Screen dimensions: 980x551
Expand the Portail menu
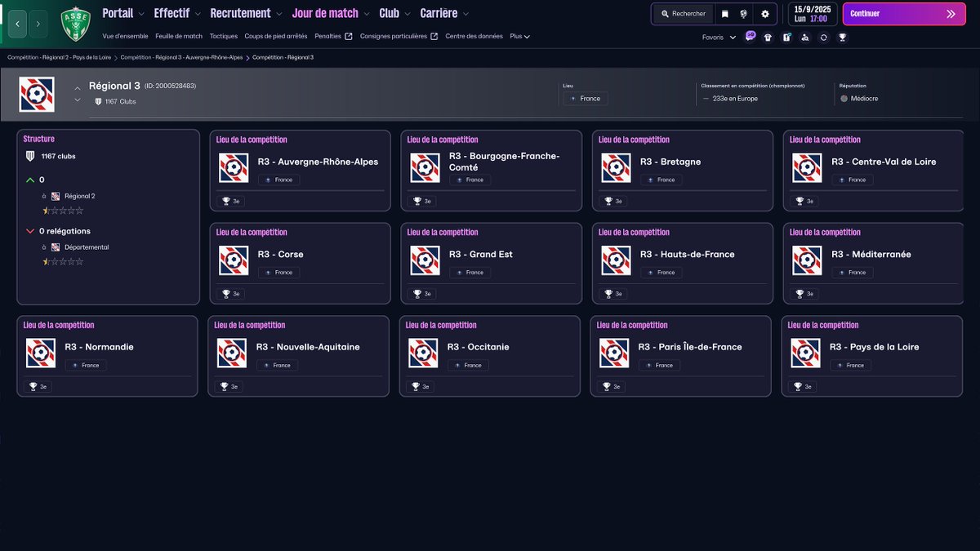tap(123, 13)
